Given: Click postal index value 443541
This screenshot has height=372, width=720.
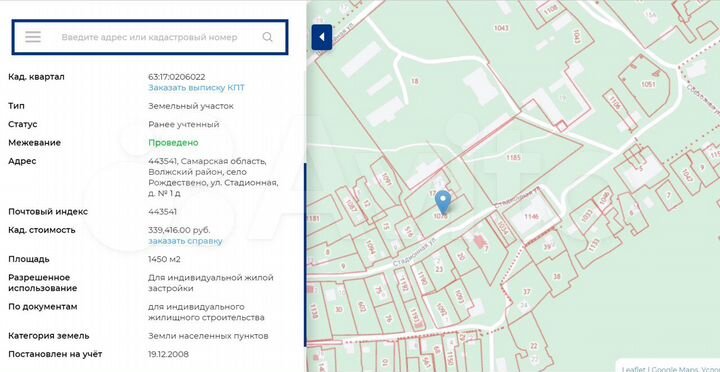Looking at the screenshot, I should point(163,212).
